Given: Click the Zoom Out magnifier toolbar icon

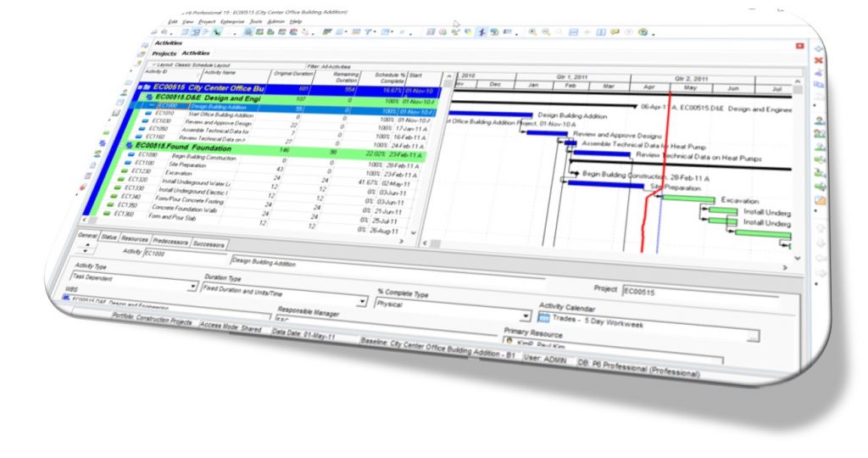Looking at the screenshot, I should tap(546, 33).
